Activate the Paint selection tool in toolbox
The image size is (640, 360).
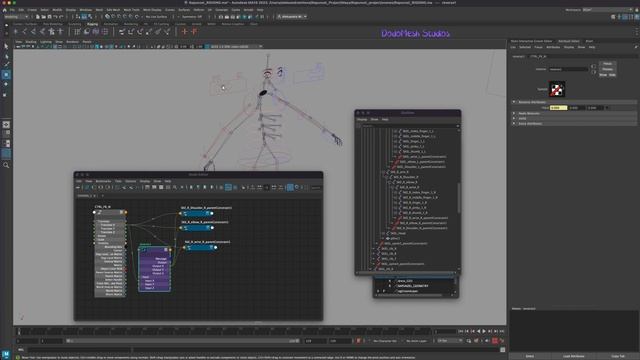click(6, 64)
